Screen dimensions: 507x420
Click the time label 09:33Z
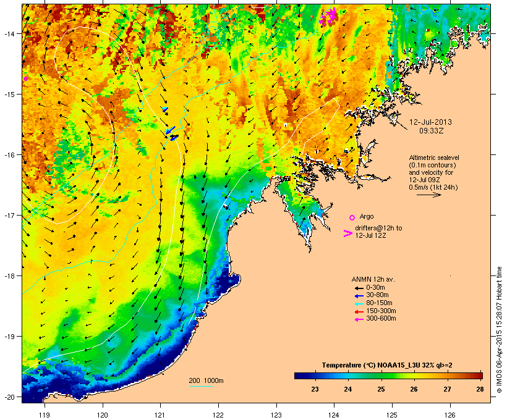point(432,131)
